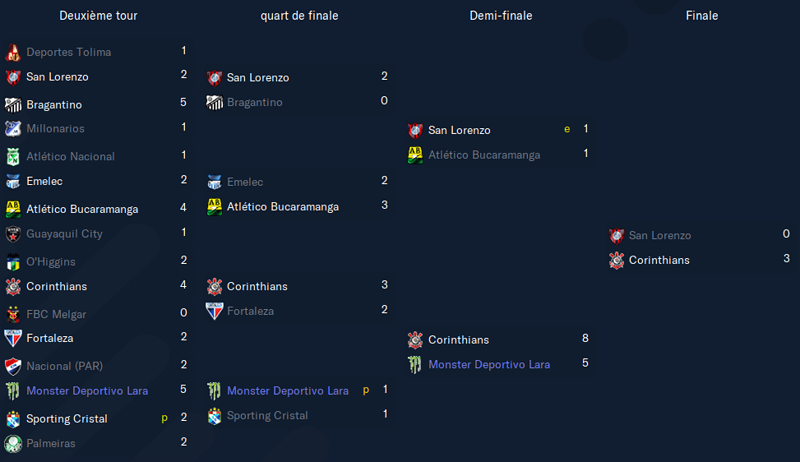Open the FBC Melgar club badge
800x462 pixels.
[x=13, y=314]
